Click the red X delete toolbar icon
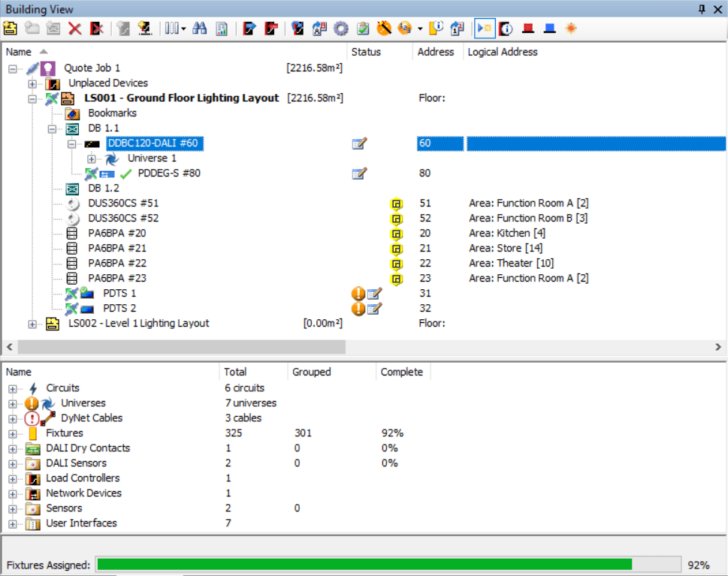 click(x=74, y=29)
